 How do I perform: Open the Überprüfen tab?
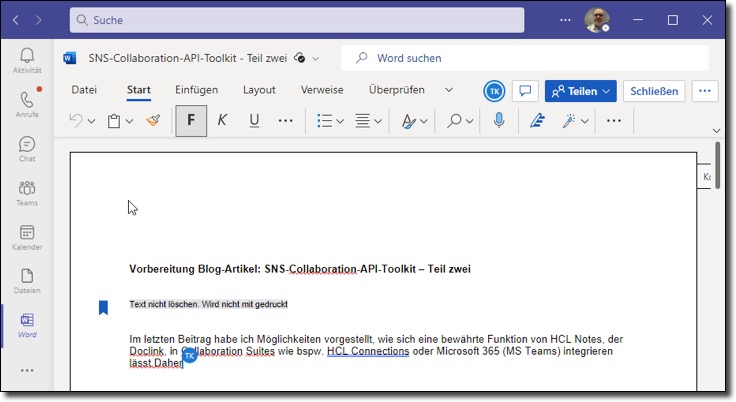click(397, 90)
